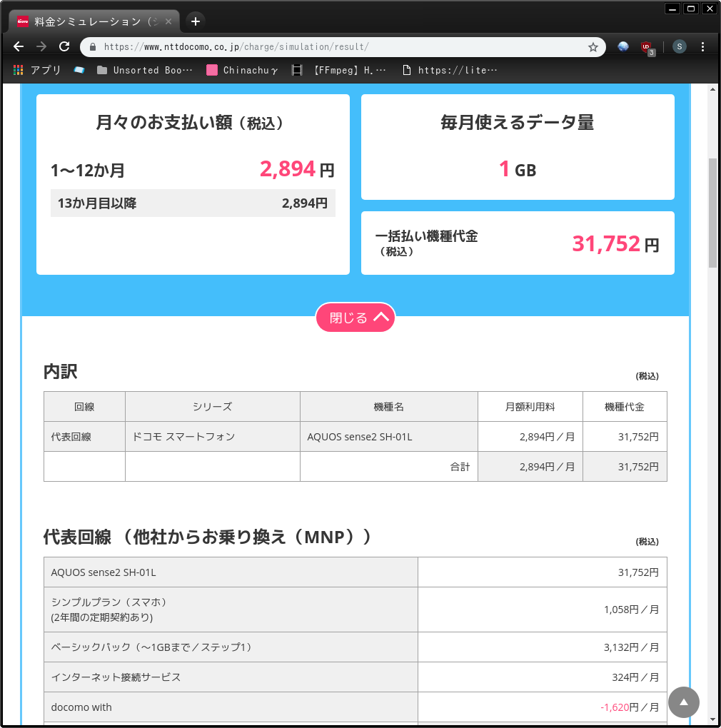Open the Unsorted Boo… bookmarks folder
The height and width of the screenshot is (728, 721).
(144, 70)
